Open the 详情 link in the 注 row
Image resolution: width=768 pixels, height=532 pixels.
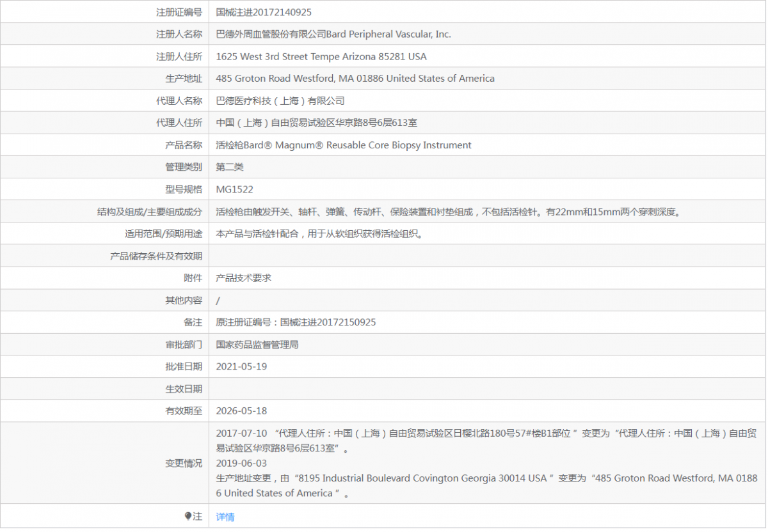[225, 517]
